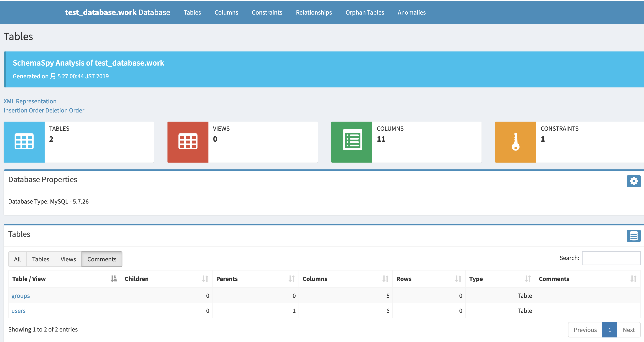
Task: Sort by Rows column arrows
Action: click(458, 279)
